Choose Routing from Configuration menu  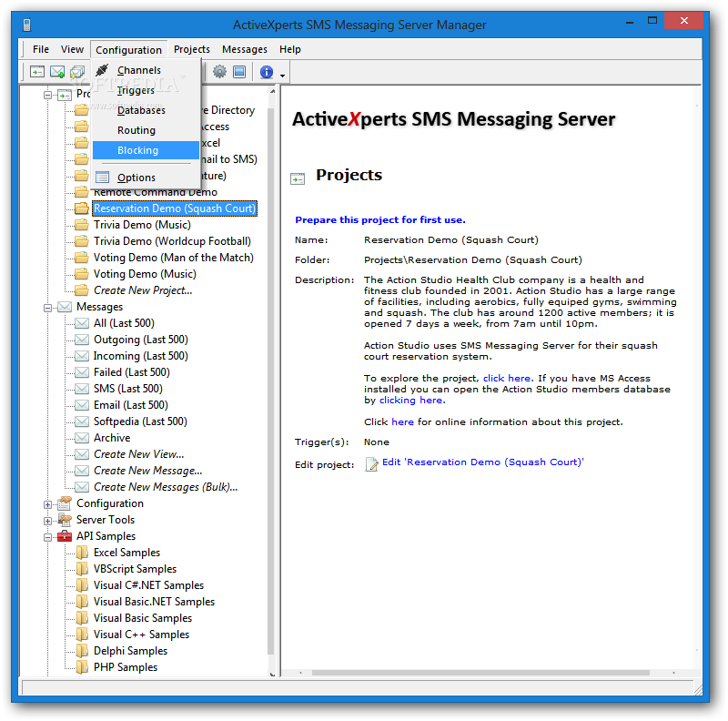tap(146, 130)
